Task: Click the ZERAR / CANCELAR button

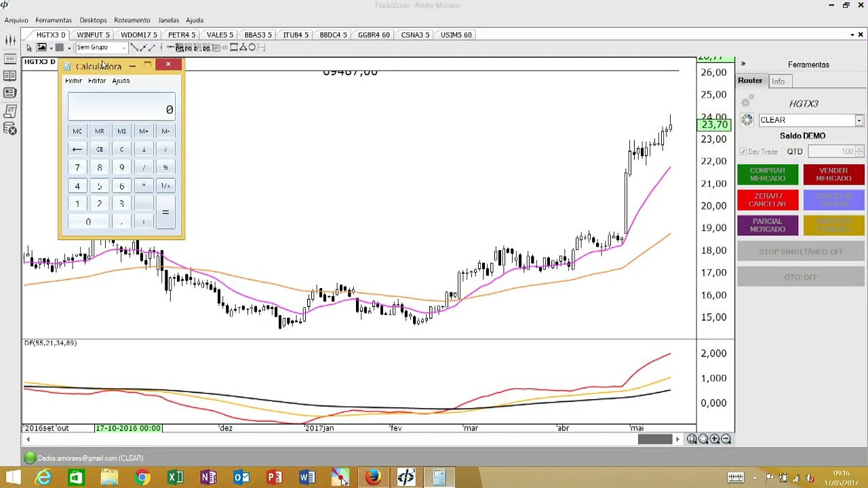Action: (x=768, y=200)
